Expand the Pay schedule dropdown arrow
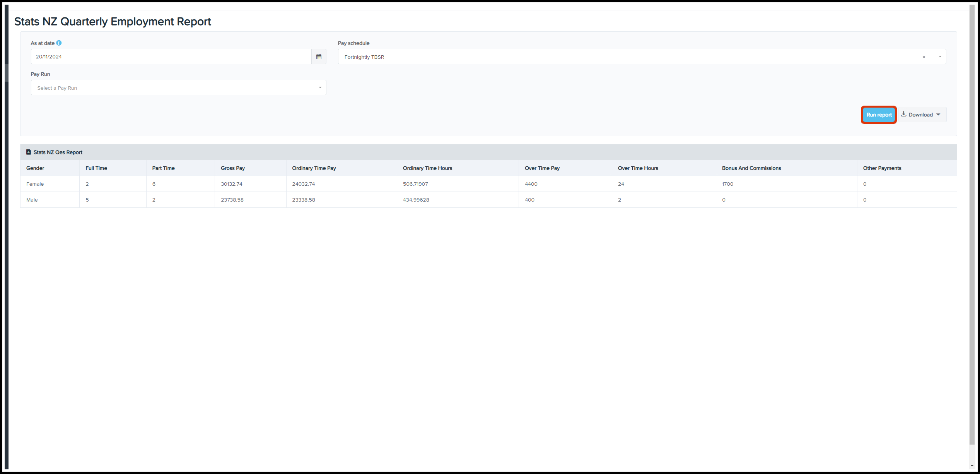The width and height of the screenshot is (980, 474). coord(940,56)
